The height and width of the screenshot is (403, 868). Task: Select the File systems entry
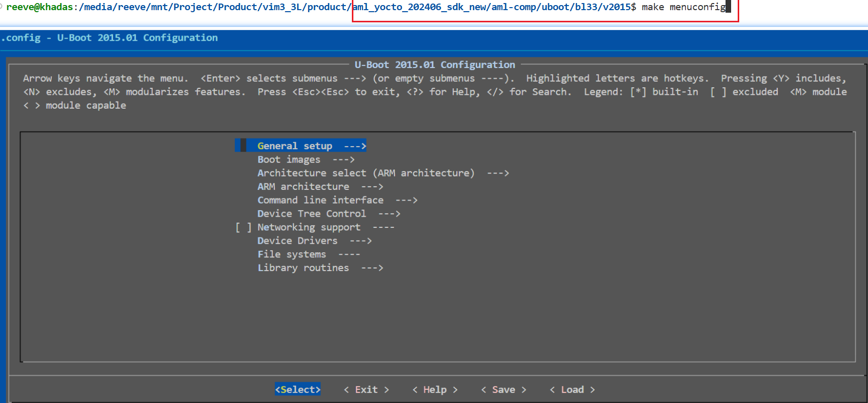[x=292, y=254]
